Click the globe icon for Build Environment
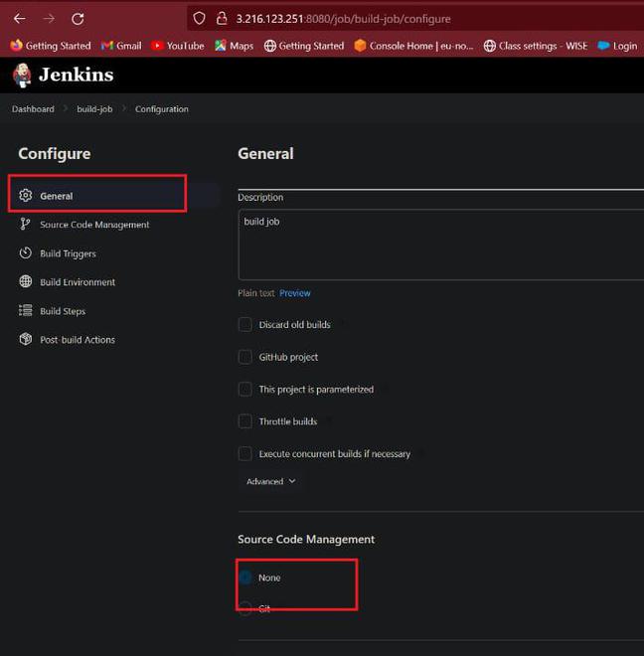The width and height of the screenshot is (644, 656). (26, 281)
